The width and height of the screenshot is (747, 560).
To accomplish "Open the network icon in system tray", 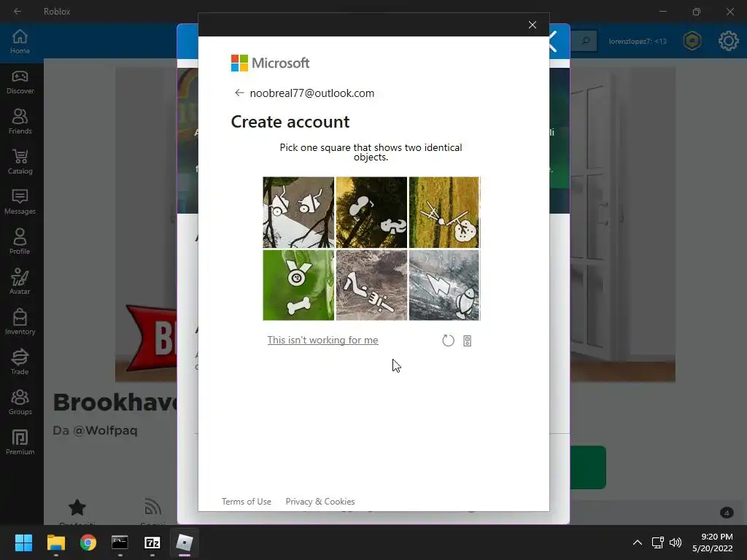I will (x=657, y=542).
